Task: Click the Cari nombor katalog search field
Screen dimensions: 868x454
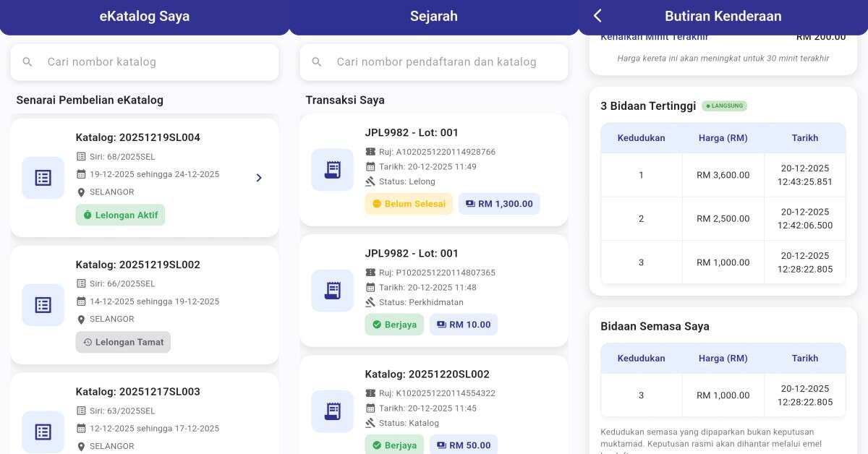Action: pyautogui.click(x=144, y=61)
